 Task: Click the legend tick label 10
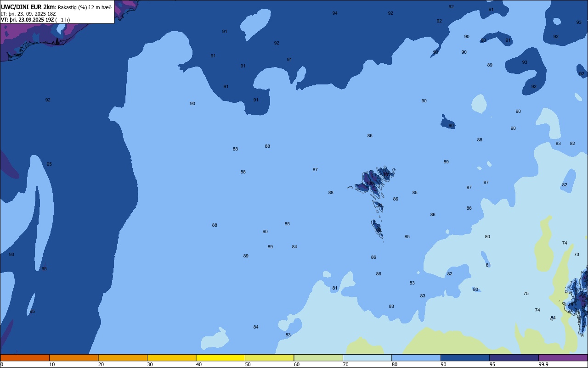click(x=52, y=364)
